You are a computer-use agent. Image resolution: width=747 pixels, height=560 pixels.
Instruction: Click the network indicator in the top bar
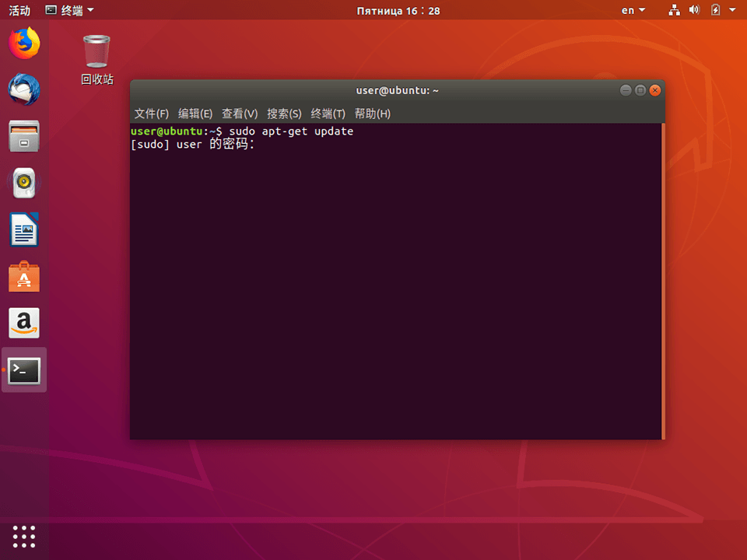tap(674, 10)
